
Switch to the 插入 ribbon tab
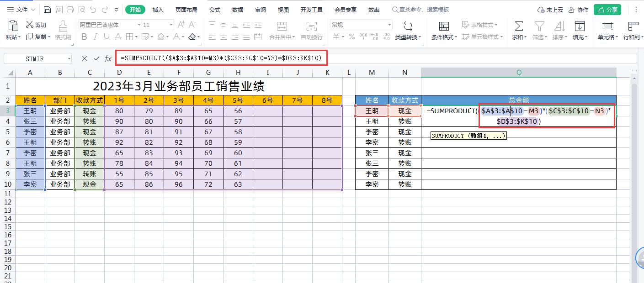pos(158,10)
